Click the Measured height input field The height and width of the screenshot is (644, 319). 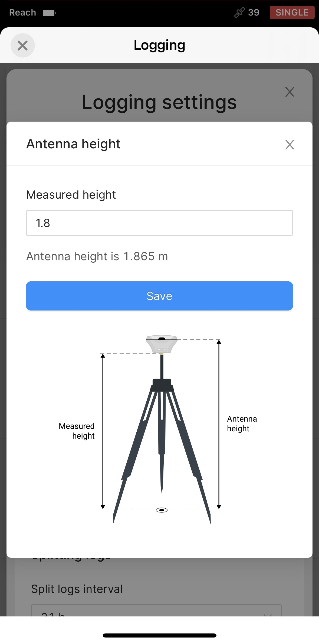pyautogui.click(x=159, y=223)
